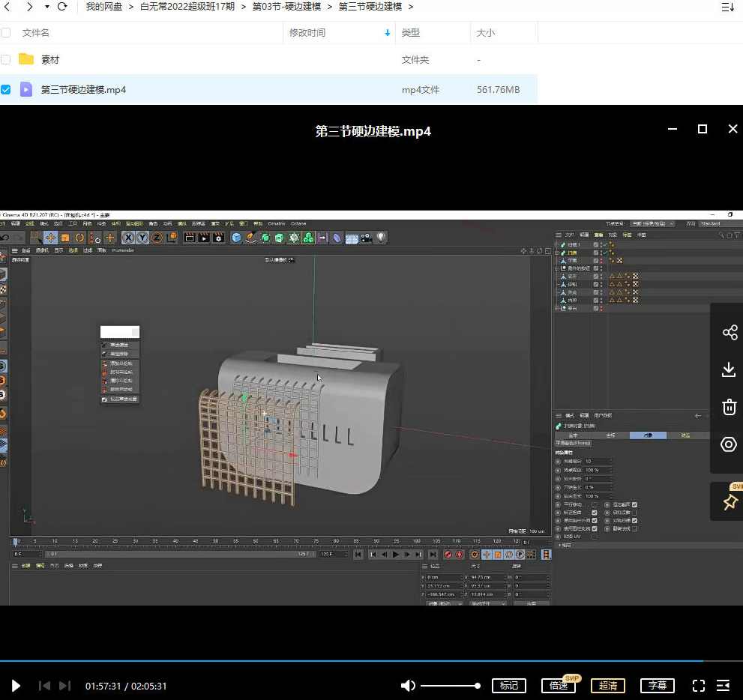Click the trash delete icon in the side panel
Screen dimensions: 743x700
pyautogui.click(x=729, y=407)
